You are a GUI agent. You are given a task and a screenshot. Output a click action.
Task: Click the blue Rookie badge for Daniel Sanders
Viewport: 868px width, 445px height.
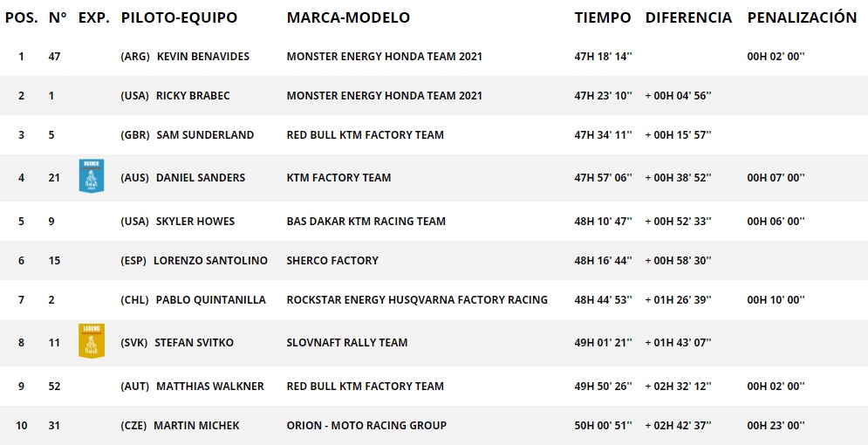(x=92, y=176)
